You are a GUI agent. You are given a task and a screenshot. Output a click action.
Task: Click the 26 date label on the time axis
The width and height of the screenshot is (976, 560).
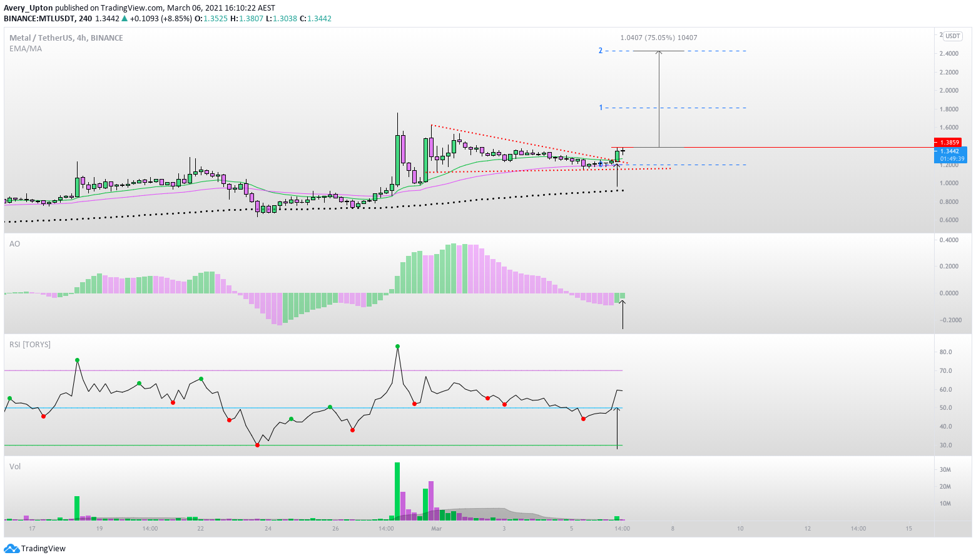tap(335, 529)
